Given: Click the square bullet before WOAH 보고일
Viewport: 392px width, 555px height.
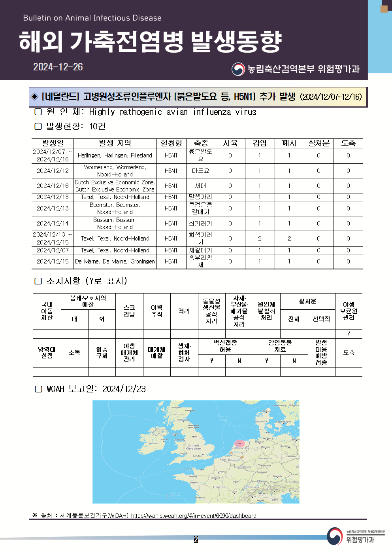Looking at the screenshot, I should (38, 389).
